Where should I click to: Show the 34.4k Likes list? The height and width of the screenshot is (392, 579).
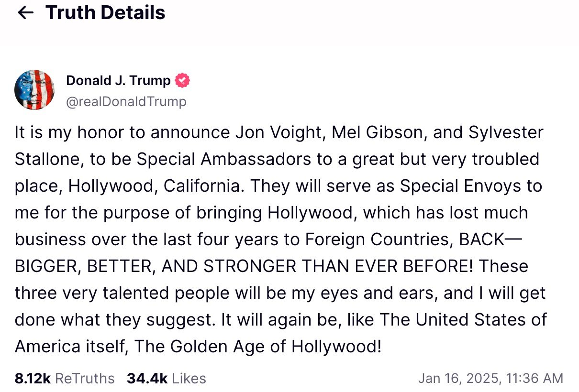pyautogui.click(x=166, y=379)
